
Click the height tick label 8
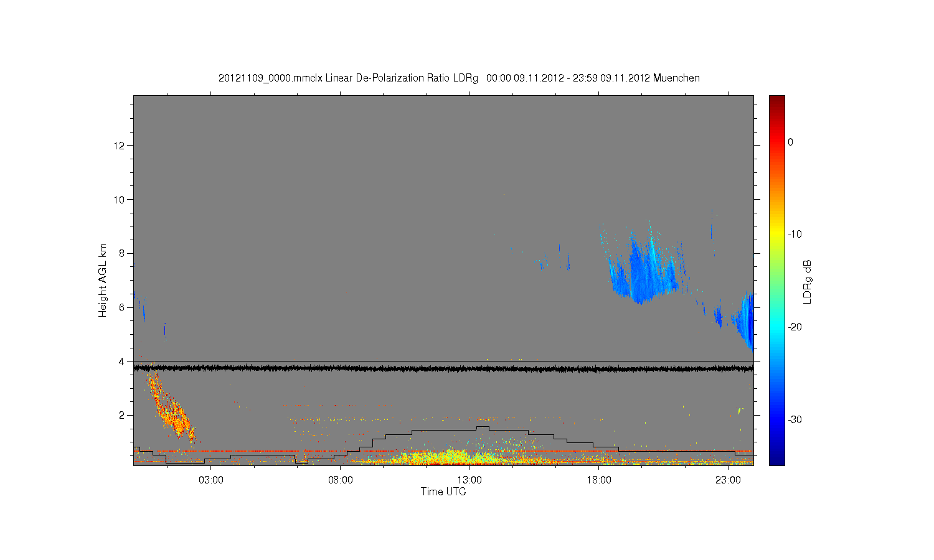click(x=122, y=253)
